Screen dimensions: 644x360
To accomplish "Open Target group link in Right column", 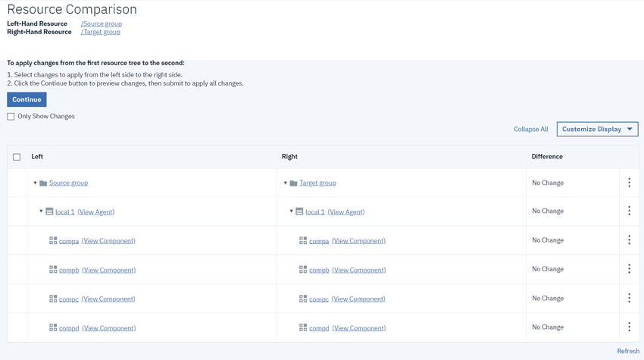I will pyautogui.click(x=317, y=183).
